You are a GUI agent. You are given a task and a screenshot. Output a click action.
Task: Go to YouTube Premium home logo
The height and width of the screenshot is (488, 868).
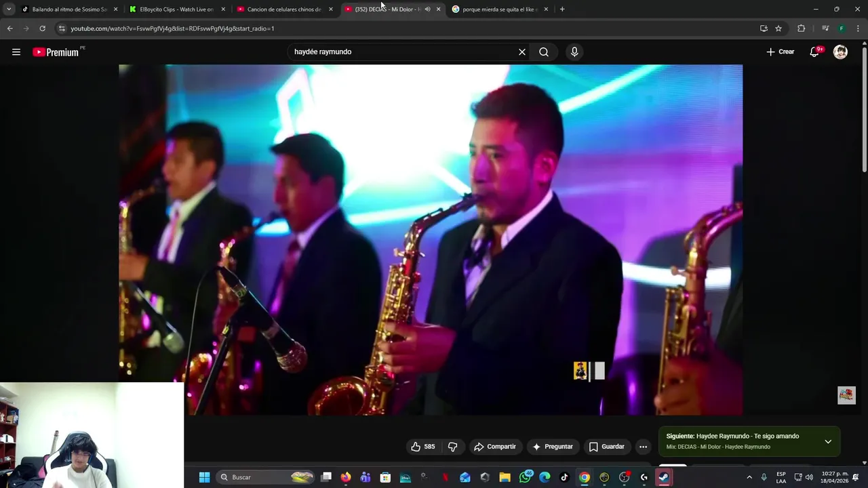(56, 52)
